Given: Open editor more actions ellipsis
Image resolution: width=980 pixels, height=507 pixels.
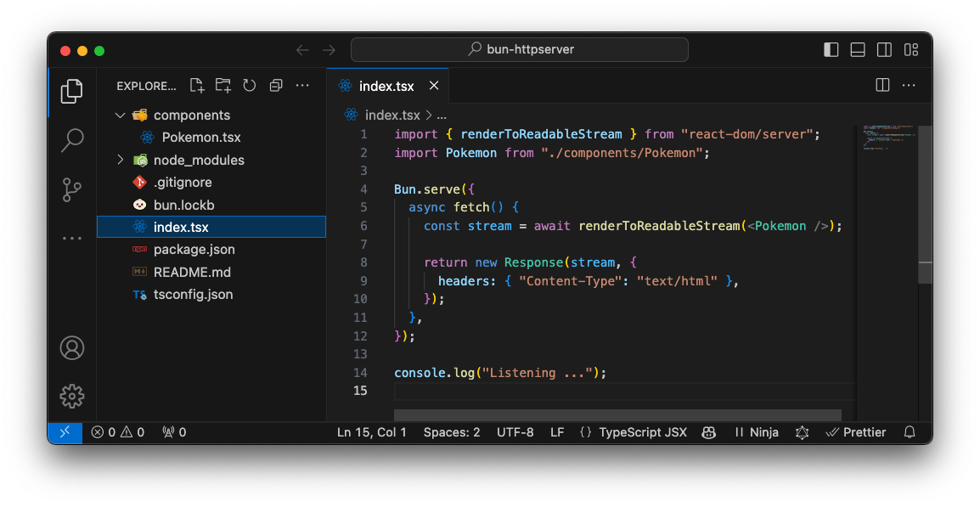Looking at the screenshot, I should click(x=909, y=85).
